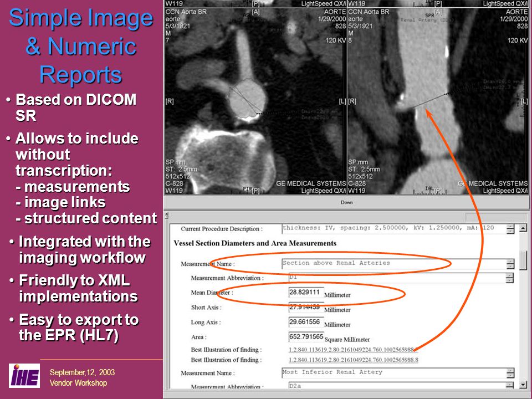Click the Area value 652.791565
532x399 pixels.
(x=306, y=336)
